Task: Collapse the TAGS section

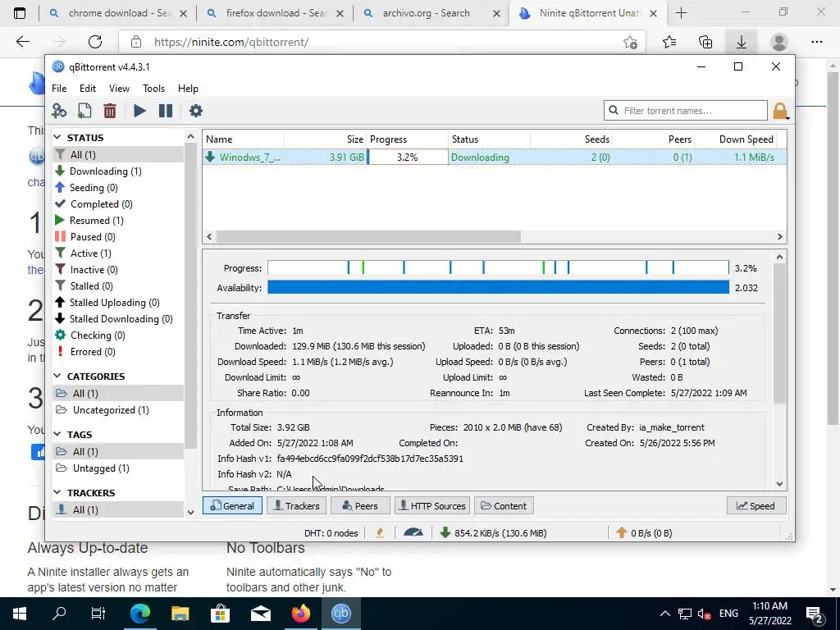Action: click(57, 435)
